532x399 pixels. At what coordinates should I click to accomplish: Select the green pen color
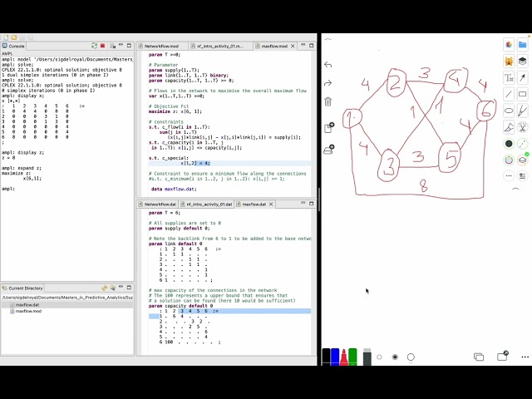352,357
